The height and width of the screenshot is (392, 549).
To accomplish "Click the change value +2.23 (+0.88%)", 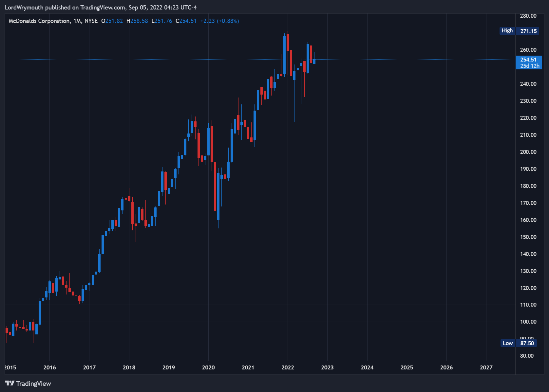I will coord(219,21).
